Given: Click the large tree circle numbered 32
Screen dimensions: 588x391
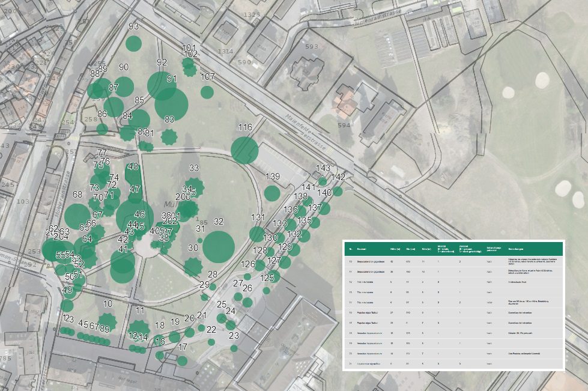Looking at the screenshot, I should [219, 247].
